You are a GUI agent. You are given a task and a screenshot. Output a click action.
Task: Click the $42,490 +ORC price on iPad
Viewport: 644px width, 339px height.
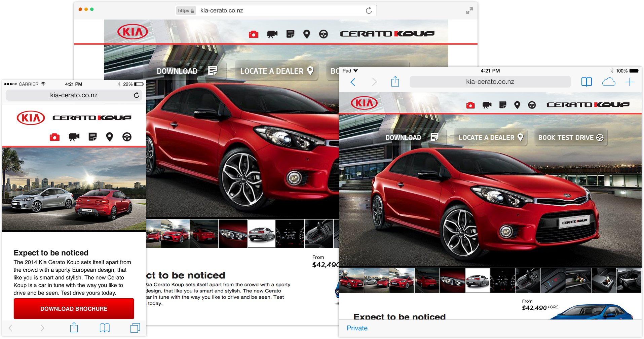pos(540,308)
